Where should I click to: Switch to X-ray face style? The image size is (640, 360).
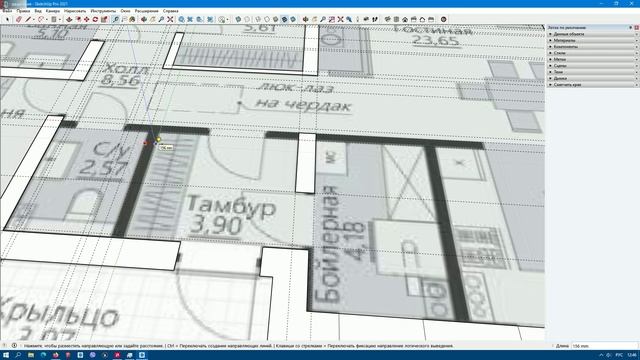click(x=238, y=19)
